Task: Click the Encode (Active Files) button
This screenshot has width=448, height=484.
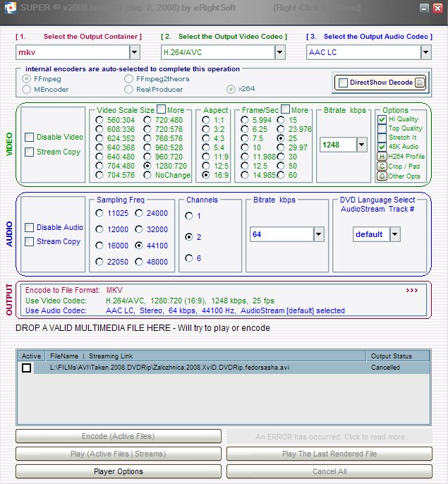Action: coord(119,436)
